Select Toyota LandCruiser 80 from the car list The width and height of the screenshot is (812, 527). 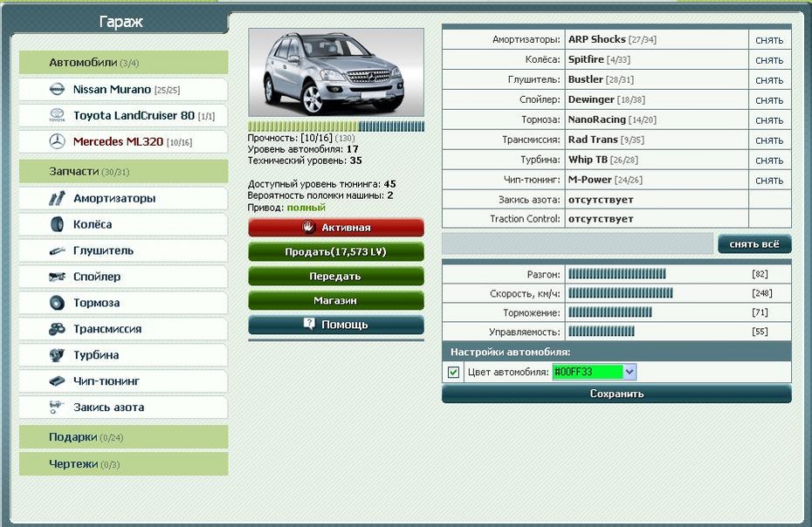[x=123, y=115]
